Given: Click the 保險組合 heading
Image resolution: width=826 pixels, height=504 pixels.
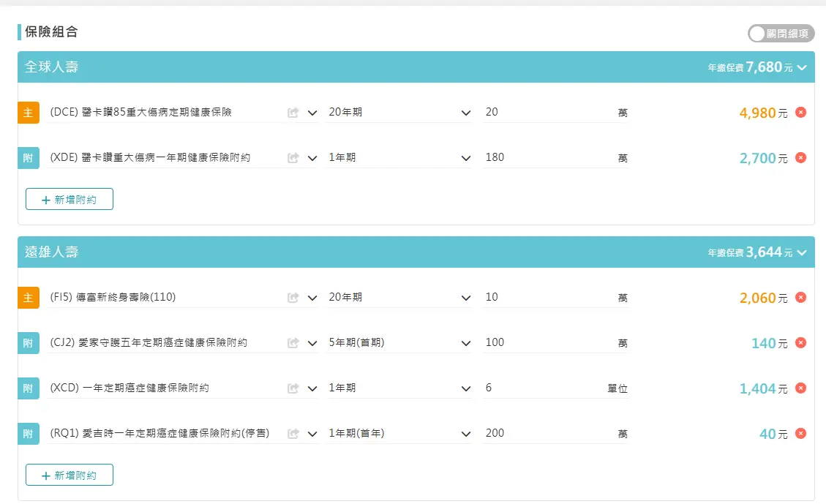Looking at the screenshot, I should click(x=52, y=31).
